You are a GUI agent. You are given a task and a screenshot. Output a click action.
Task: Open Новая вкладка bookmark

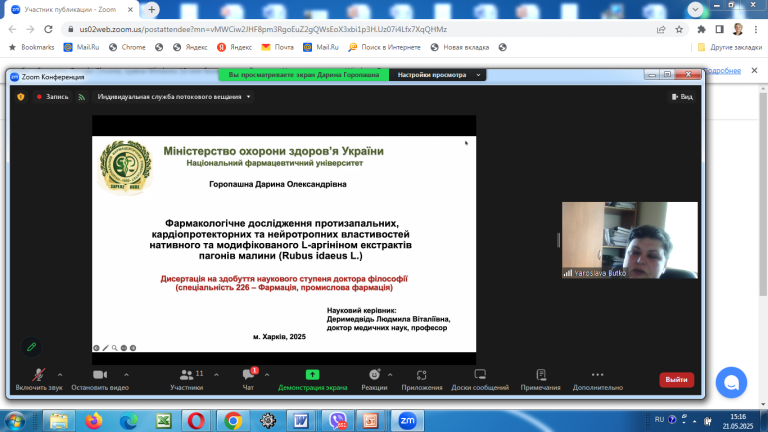point(460,48)
